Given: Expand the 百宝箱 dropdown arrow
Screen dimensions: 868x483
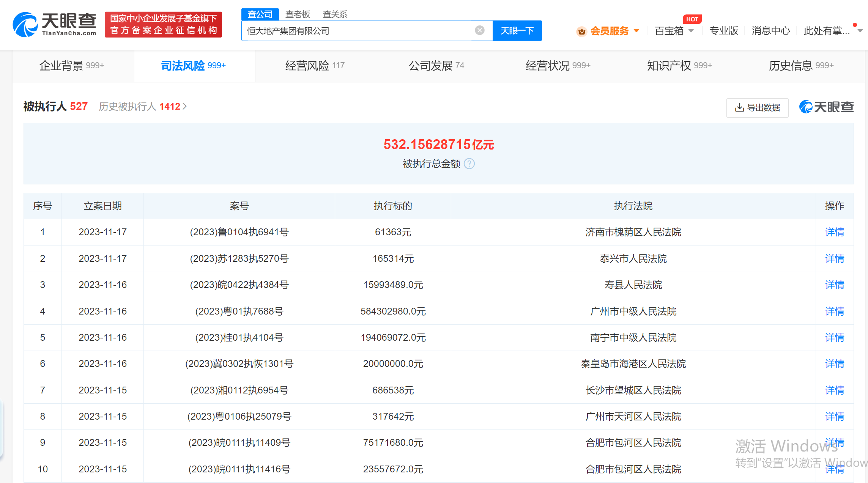Looking at the screenshot, I should (691, 31).
